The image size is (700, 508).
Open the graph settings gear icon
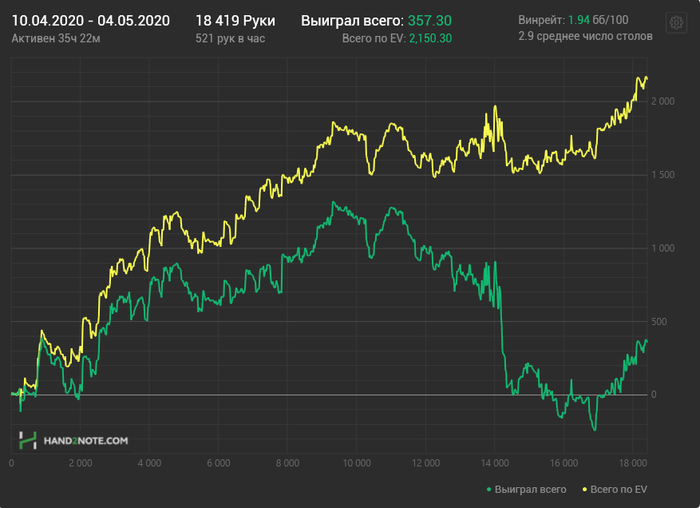pyautogui.click(x=676, y=22)
